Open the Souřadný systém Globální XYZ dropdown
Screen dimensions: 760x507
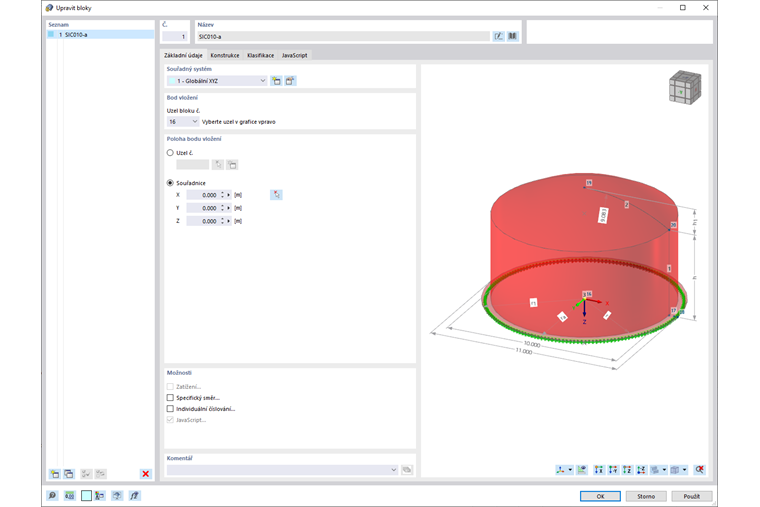click(x=217, y=81)
